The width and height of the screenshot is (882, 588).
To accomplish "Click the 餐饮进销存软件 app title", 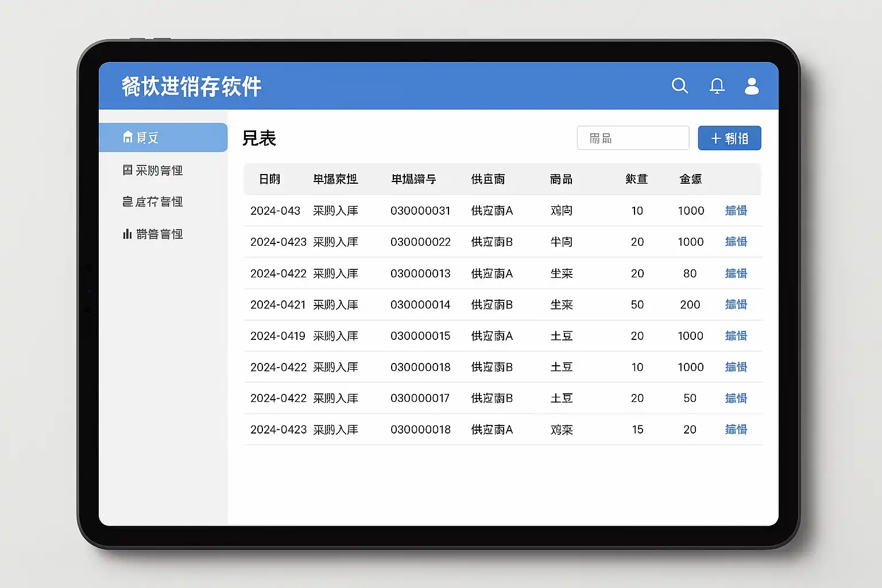I will [x=191, y=87].
